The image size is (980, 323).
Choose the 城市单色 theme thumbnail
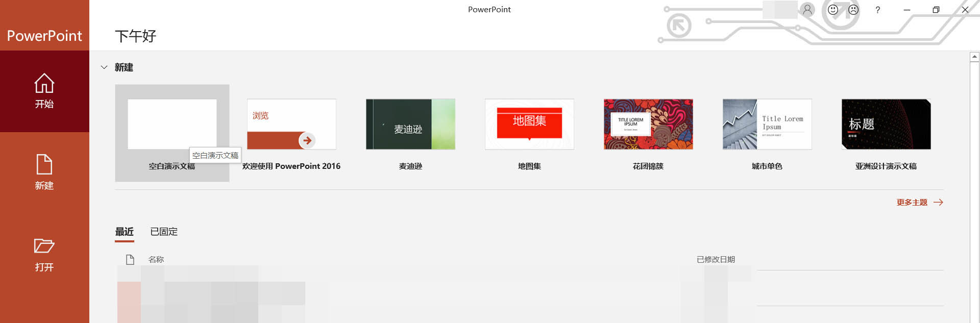[x=767, y=125]
